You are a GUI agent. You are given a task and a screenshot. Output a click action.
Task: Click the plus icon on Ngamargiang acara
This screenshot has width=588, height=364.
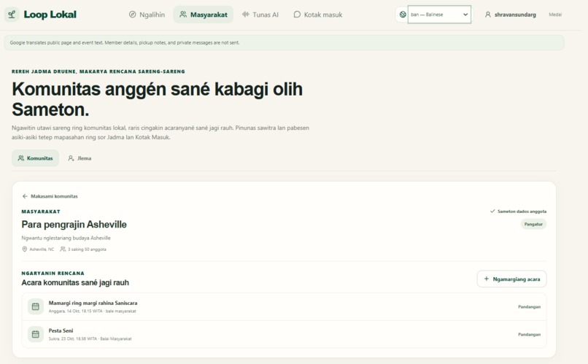pos(487,279)
